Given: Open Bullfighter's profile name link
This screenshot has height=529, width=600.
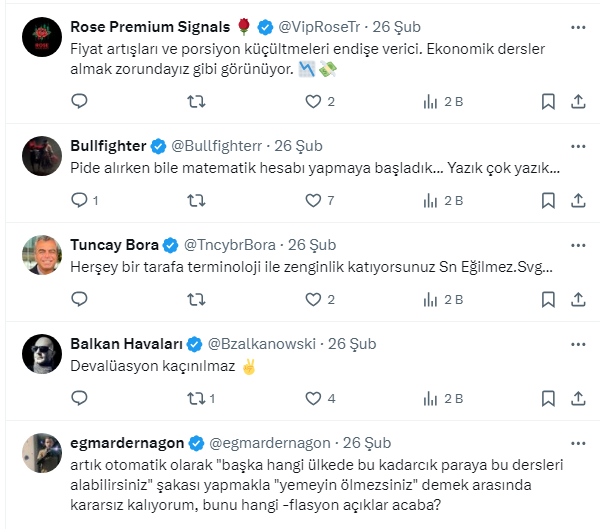Looking at the screenshot, I should 109,145.
